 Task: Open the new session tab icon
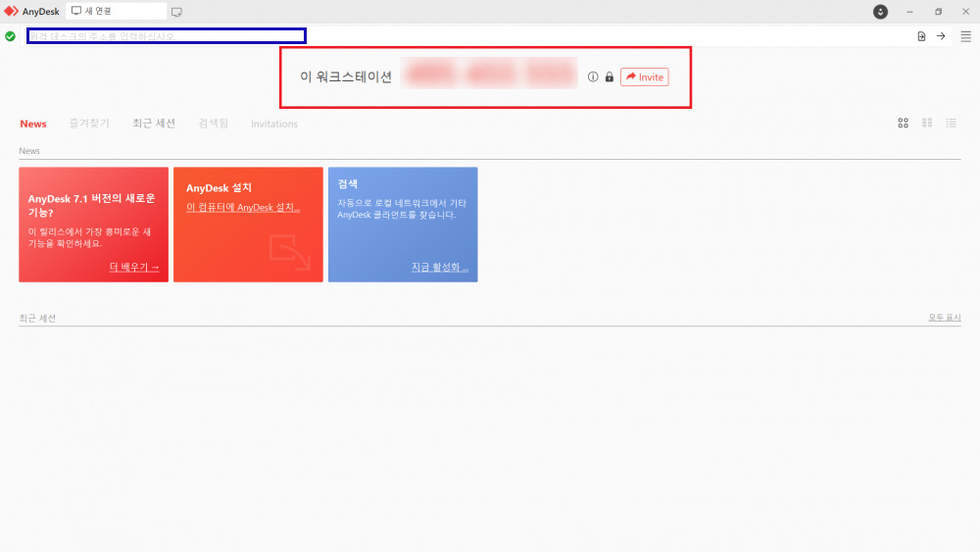176,12
